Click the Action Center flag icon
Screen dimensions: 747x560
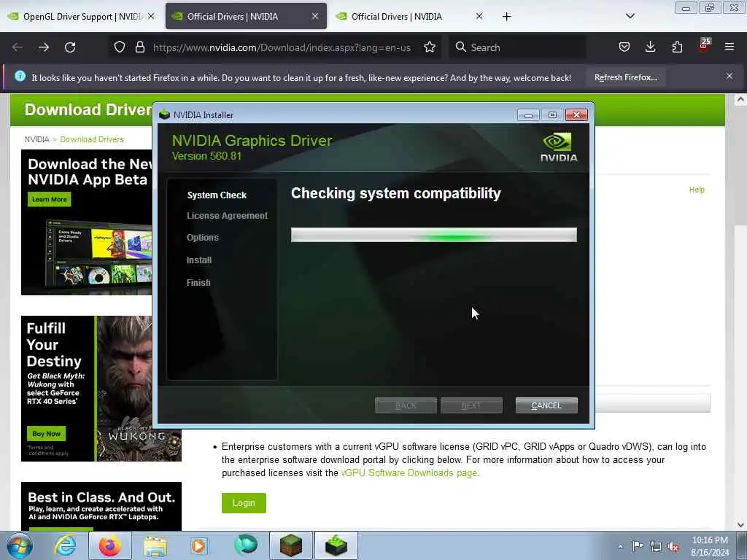(x=638, y=545)
